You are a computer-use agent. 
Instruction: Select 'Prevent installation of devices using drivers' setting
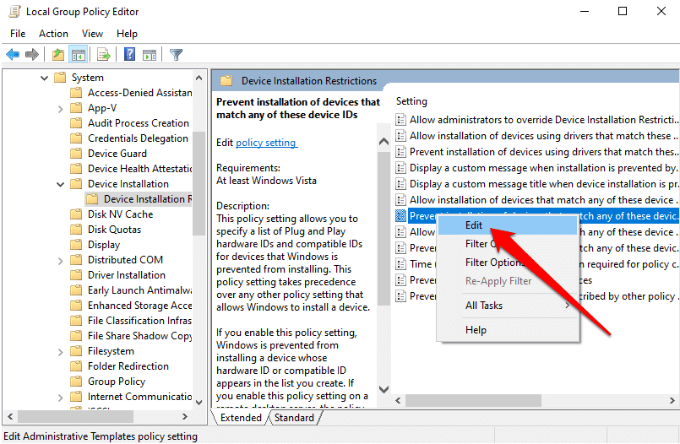[x=543, y=152]
